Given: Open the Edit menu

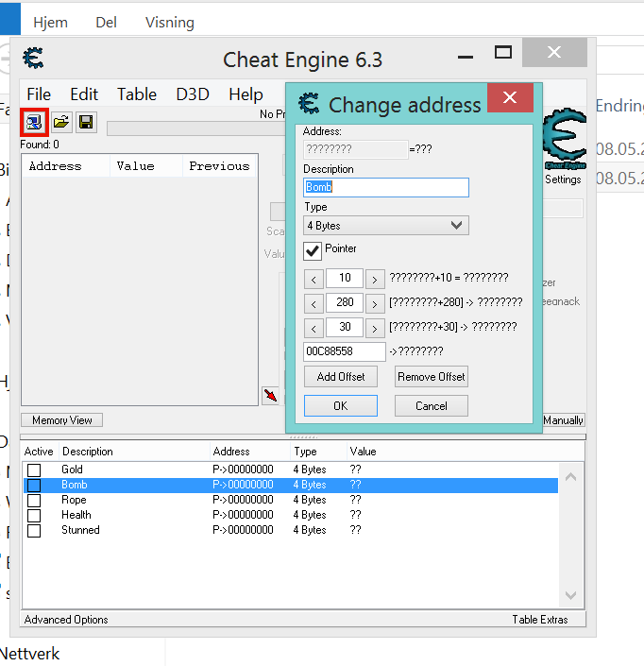Looking at the screenshot, I should click(84, 94).
